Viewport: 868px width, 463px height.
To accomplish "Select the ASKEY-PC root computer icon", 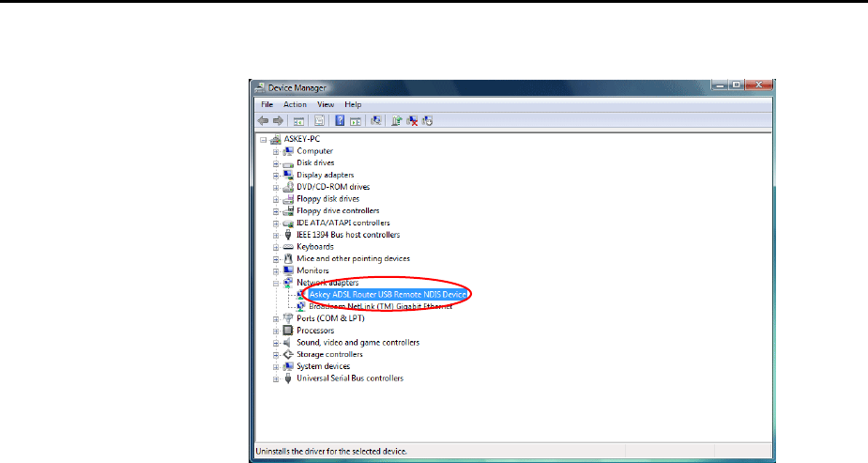I will coord(275,139).
